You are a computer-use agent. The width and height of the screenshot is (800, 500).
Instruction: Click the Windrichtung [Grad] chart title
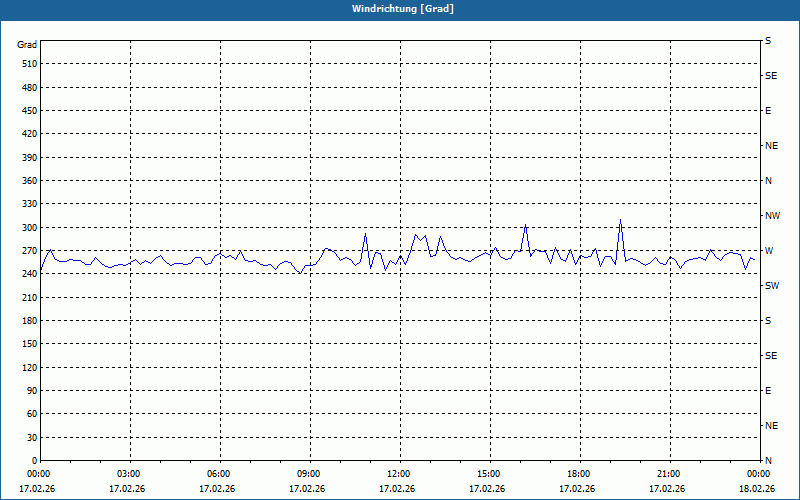[x=400, y=9]
